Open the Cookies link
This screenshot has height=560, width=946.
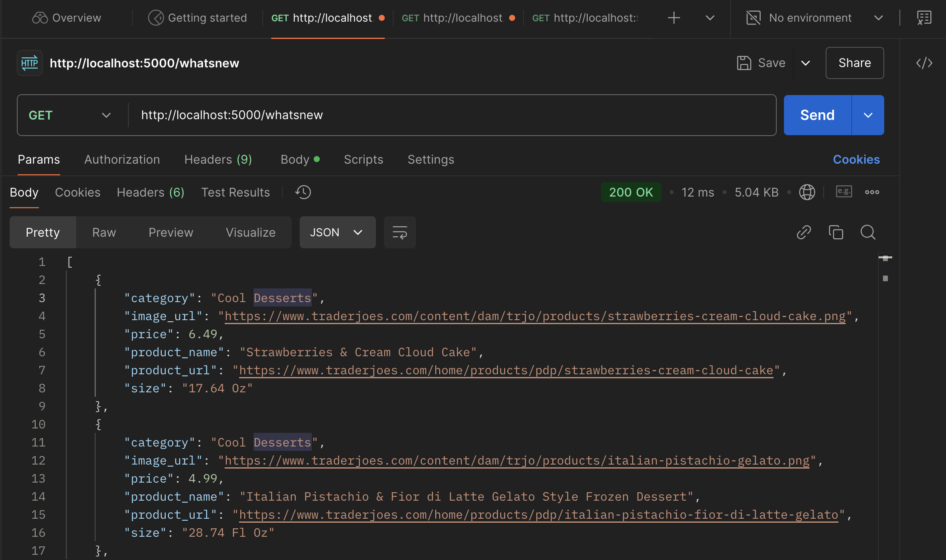[x=856, y=159]
